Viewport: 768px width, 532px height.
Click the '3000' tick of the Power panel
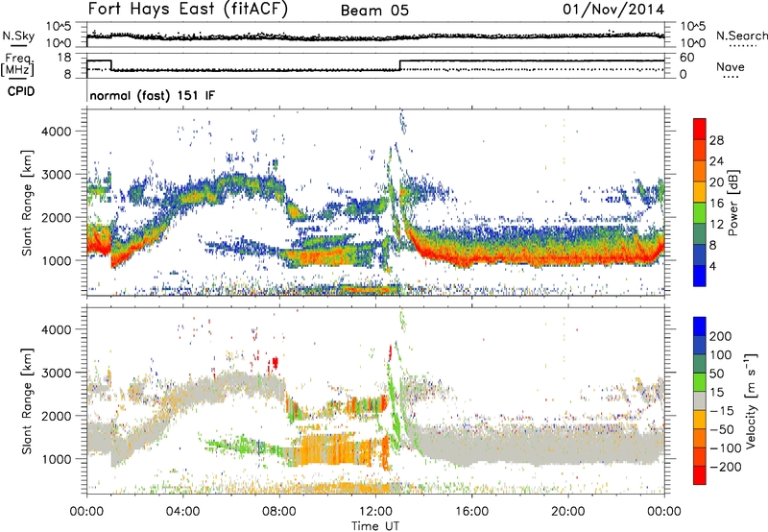[x=57, y=175]
